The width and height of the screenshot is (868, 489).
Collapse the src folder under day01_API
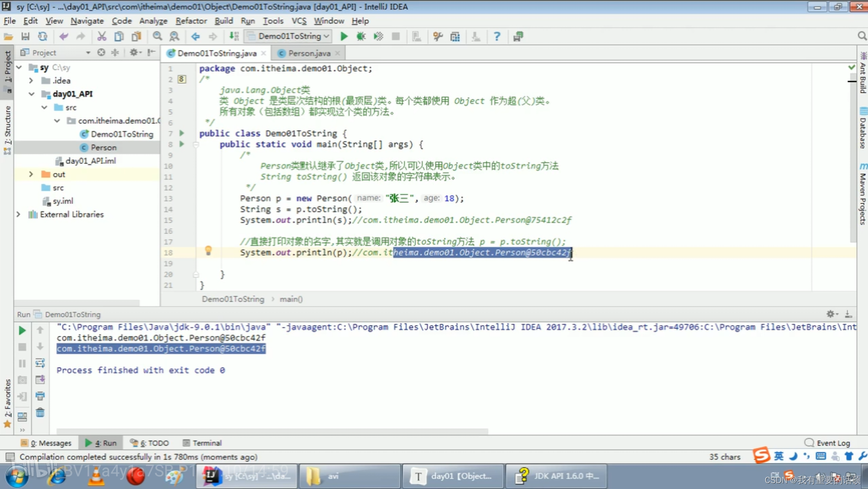(x=44, y=107)
